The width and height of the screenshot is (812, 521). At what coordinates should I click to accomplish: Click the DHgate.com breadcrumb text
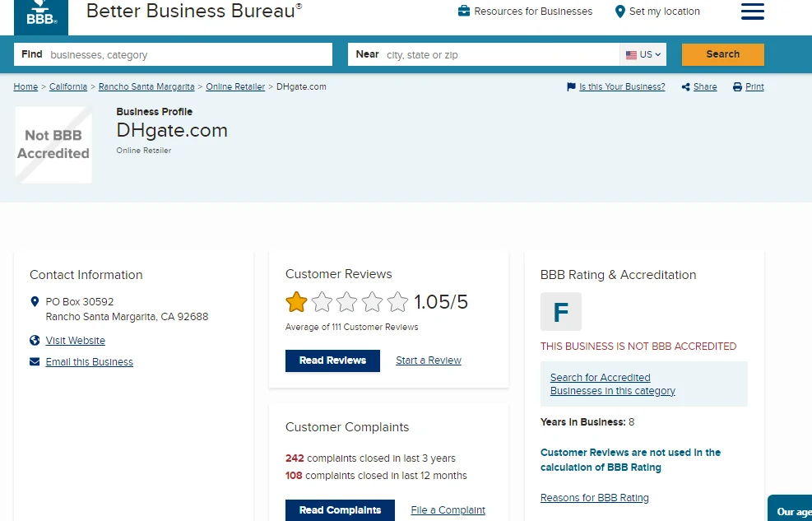point(301,86)
